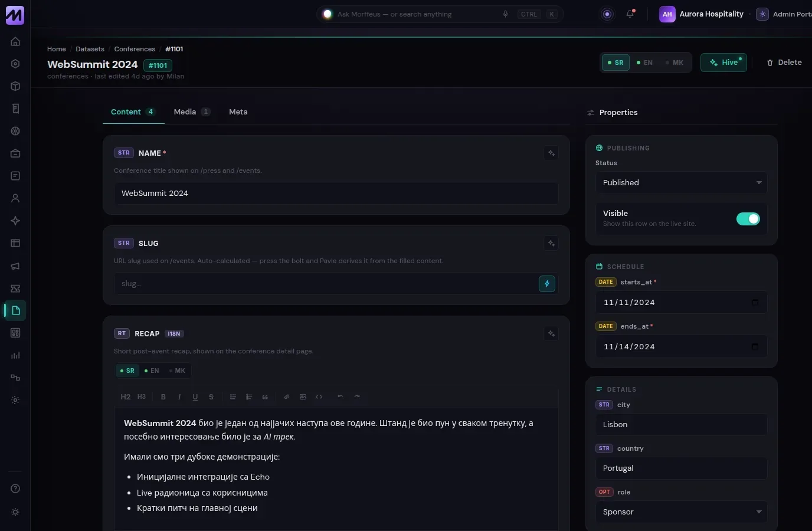Open the Status dropdown showing Published
Viewport: 812px width, 531px height.
tap(682, 183)
